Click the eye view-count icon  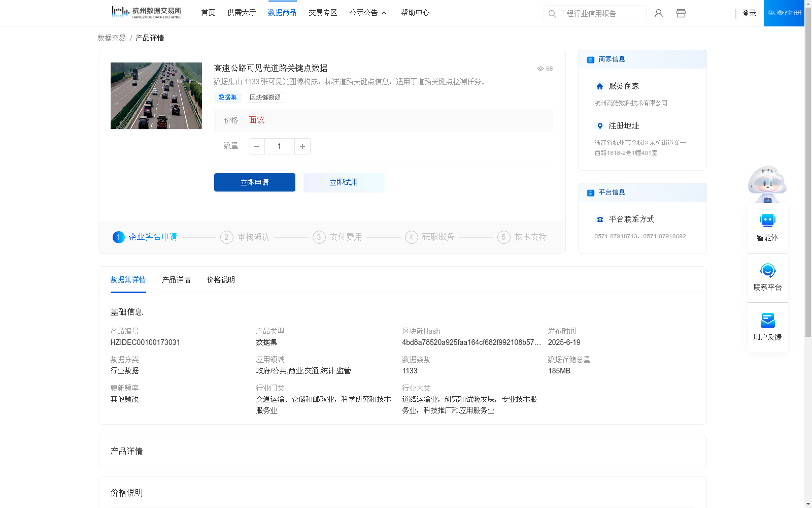(540, 69)
